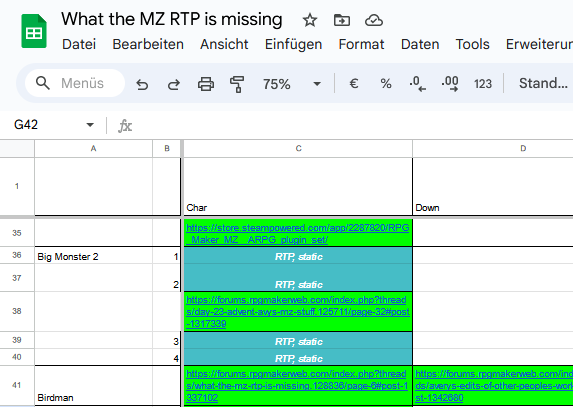Open the Daten menu

tap(420, 44)
